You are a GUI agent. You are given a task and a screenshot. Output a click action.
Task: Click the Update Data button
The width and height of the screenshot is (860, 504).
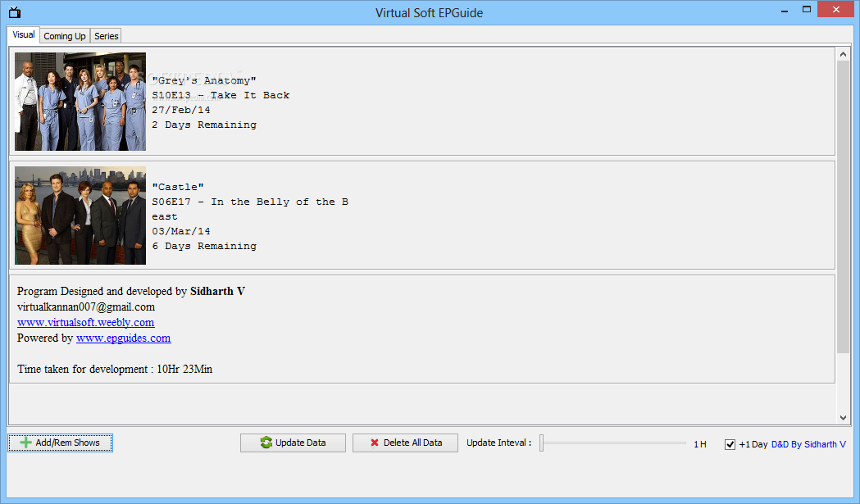click(293, 443)
